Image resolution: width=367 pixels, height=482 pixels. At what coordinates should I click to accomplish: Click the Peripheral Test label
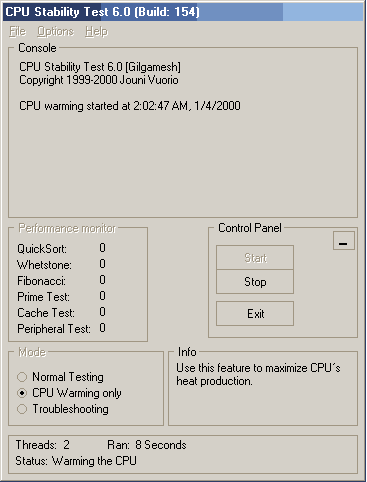[x=54, y=329]
